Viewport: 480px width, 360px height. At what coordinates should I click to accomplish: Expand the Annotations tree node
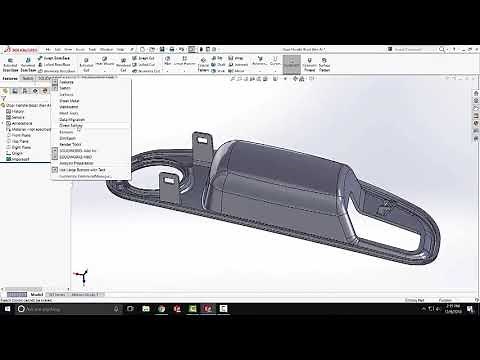pos(3,123)
